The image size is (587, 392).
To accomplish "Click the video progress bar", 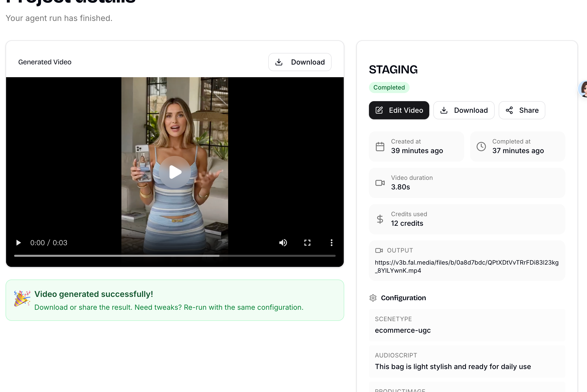I will (175, 256).
